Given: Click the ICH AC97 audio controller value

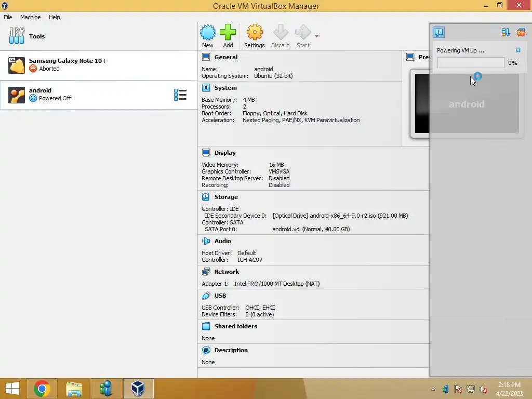Looking at the screenshot, I should 250,260.
